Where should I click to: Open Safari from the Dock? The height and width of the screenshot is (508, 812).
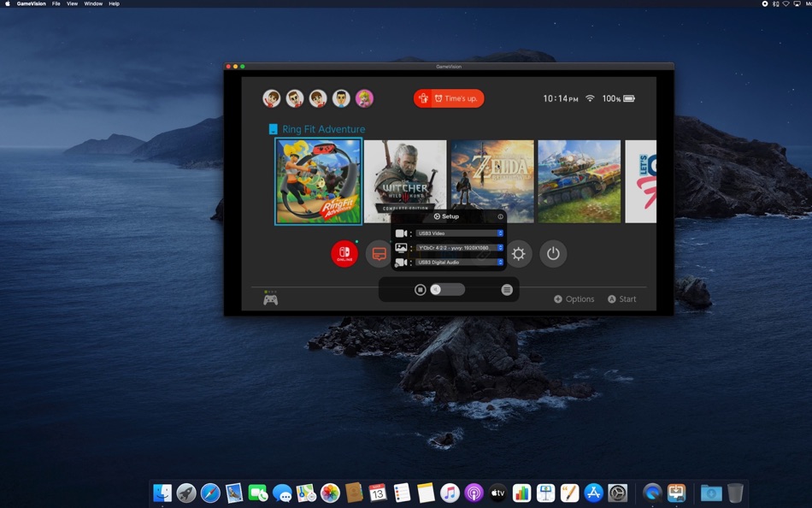210,493
